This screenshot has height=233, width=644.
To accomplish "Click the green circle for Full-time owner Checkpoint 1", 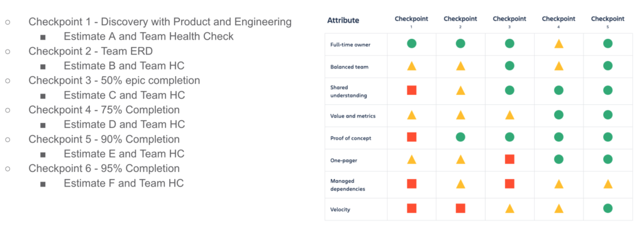I will [411, 43].
